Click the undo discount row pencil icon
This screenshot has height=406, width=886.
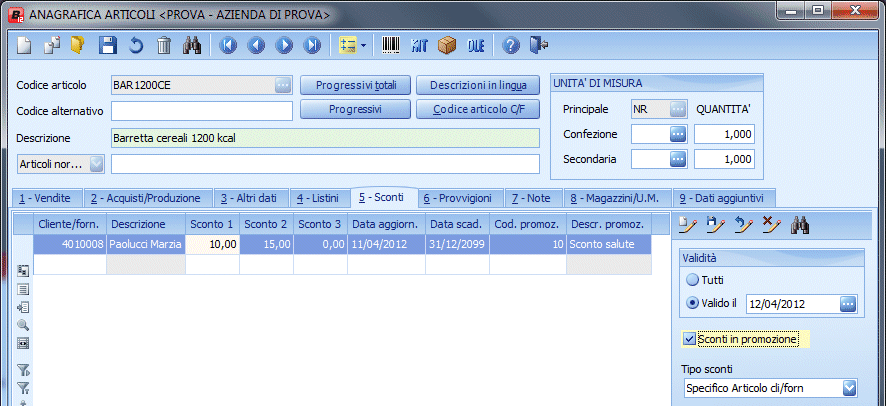pyautogui.click(x=744, y=225)
